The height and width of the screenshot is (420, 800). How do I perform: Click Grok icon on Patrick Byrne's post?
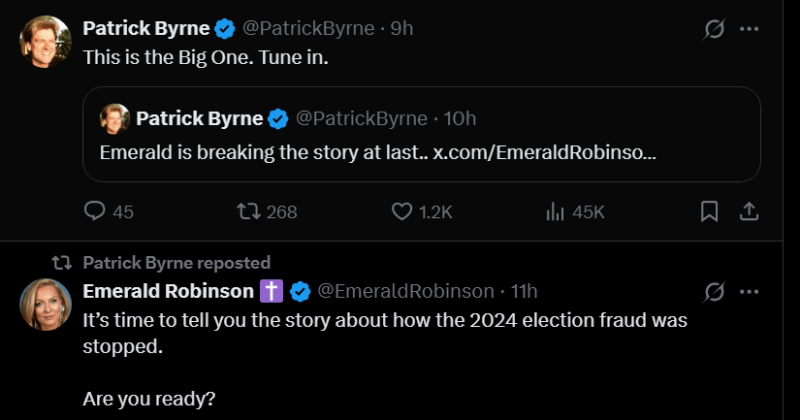(714, 29)
